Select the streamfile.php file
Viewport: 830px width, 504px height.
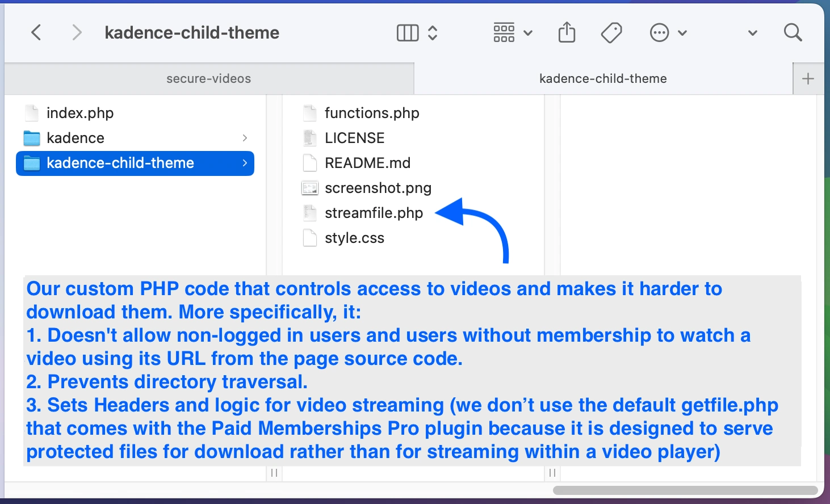[x=374, y=213]
